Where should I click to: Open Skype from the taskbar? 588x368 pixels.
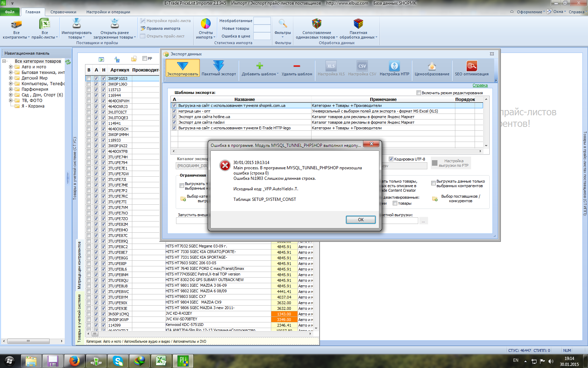[x=118, y=361]
